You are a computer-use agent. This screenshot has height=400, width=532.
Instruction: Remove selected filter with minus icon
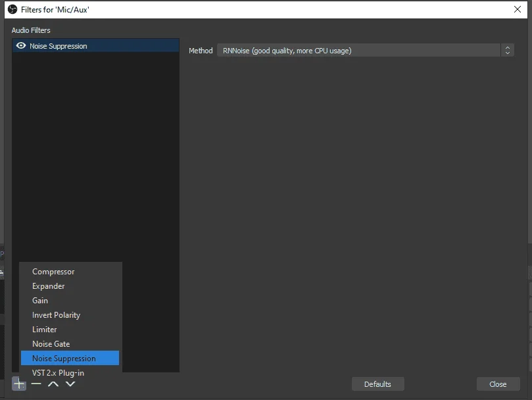coord(36,384)
